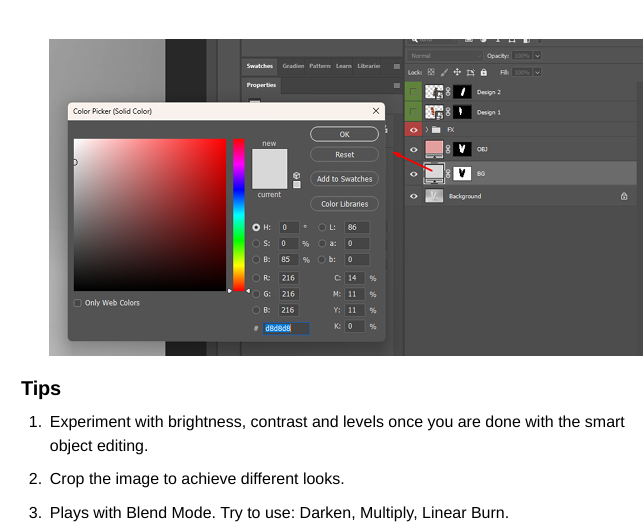Open the Fill dropdown arrow
The height and width of the screenshot is (526, 643).
pyautogui.click(x=537, y=72)
